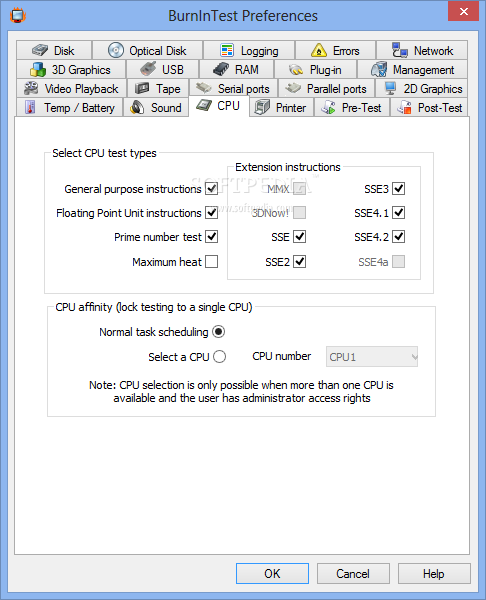Click the Management tab's icon
486x600 pixels.
coord(379,69)
